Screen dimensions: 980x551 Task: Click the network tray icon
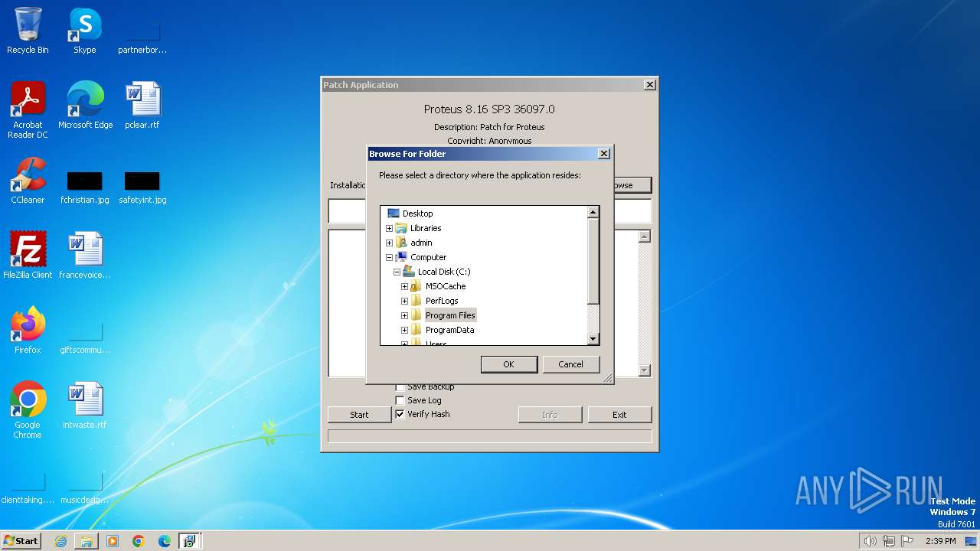[889, 541]
